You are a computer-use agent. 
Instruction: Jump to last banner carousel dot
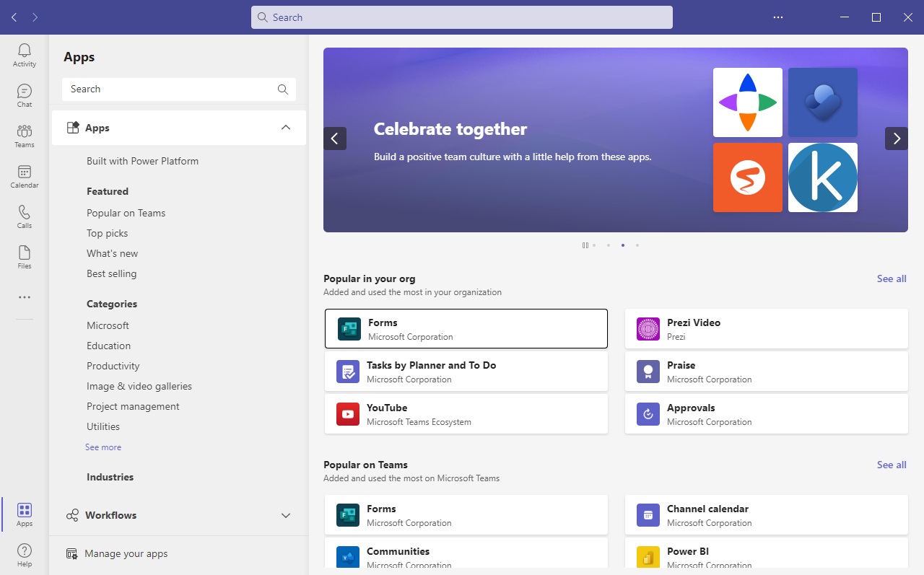point(637,245)
